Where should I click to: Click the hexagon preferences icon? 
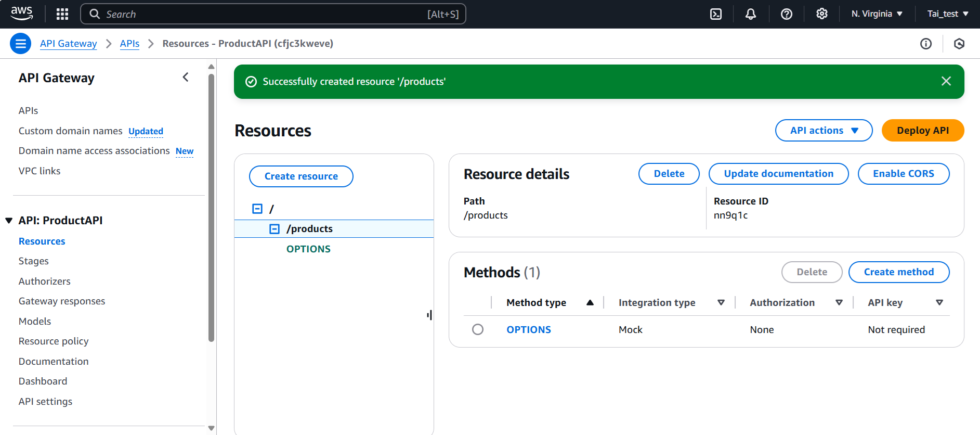[959, 44]
